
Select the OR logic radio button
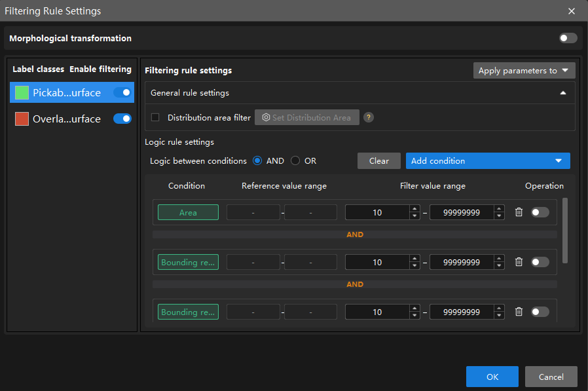click(x=295, y=160)
